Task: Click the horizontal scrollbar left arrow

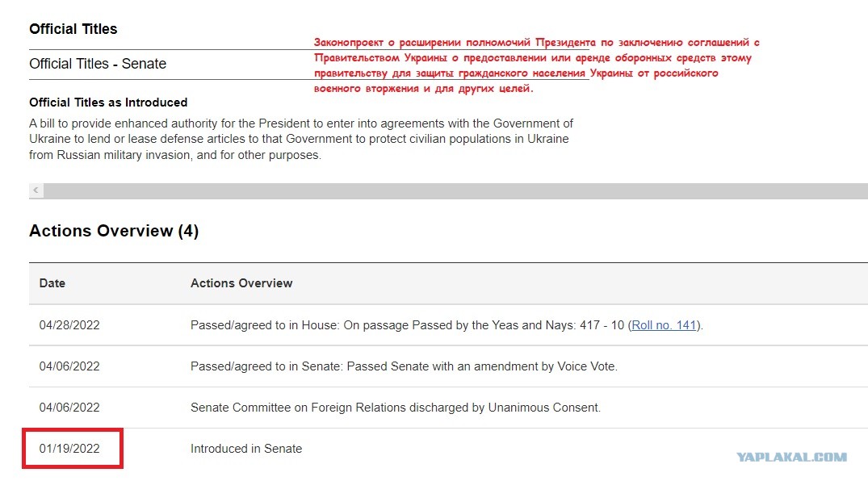Action: (36, 190)
